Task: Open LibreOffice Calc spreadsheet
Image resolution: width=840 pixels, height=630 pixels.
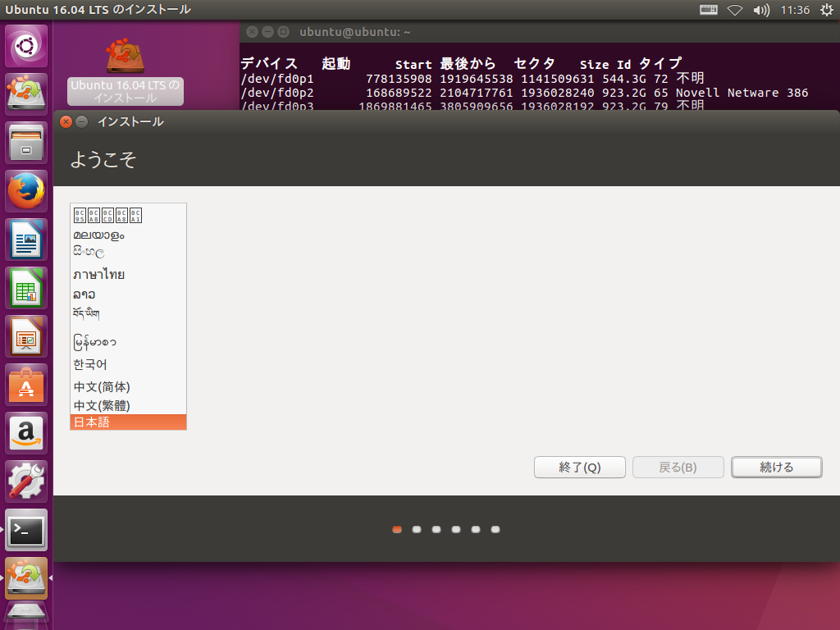Action: (x=26, y=288)
